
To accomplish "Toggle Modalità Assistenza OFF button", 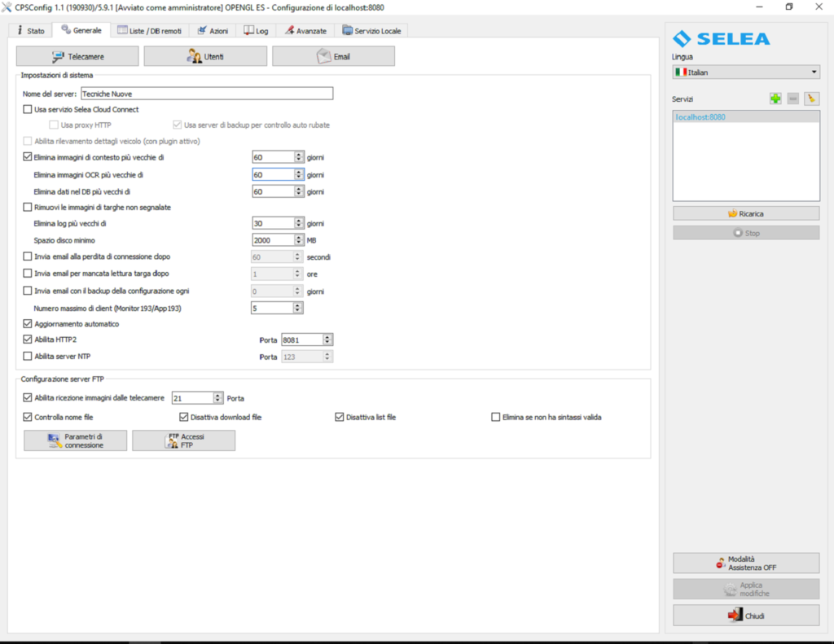I will 745,563.
